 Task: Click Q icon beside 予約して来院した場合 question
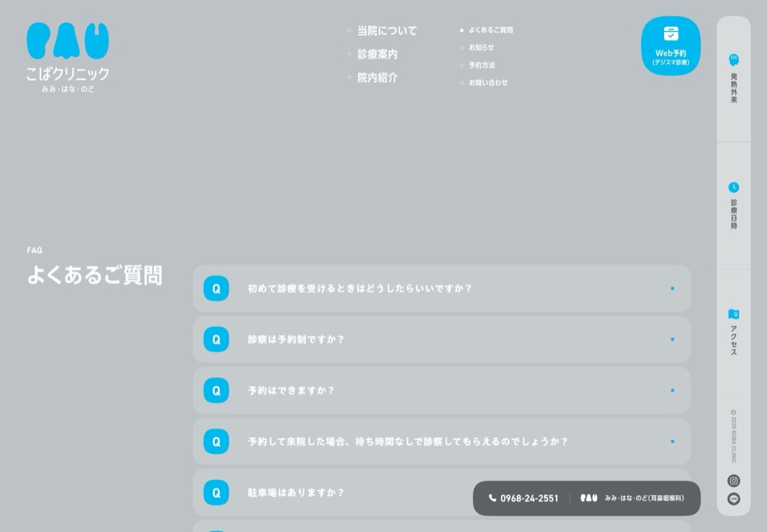[x=216, y=442]
